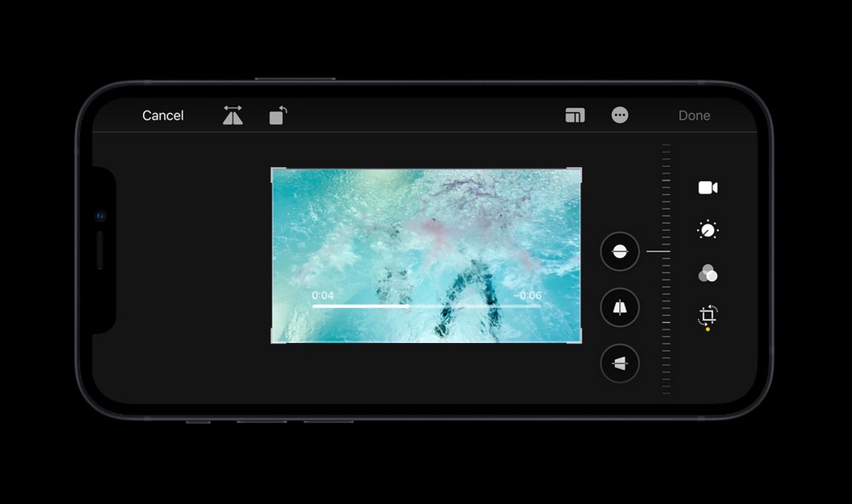The height and width of the screenshot is (504, 852).
Task: Click the bottom-right crop corner handle
Action: [x=580, y=341]
